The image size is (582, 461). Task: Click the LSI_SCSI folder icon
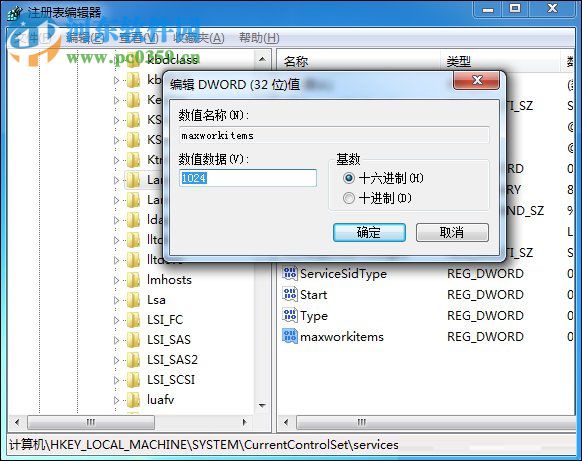coord(133,380)
